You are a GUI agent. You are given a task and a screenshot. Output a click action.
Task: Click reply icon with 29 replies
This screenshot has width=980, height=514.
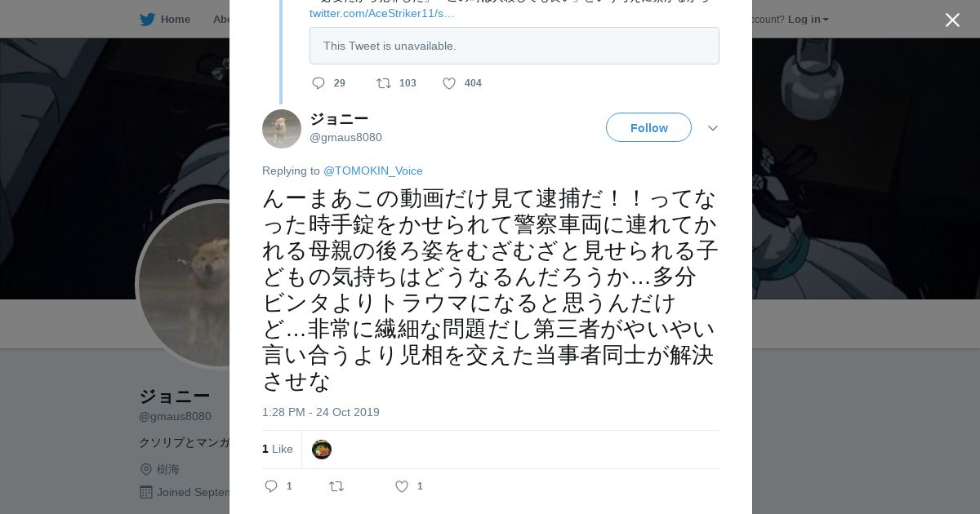(319, 83)
